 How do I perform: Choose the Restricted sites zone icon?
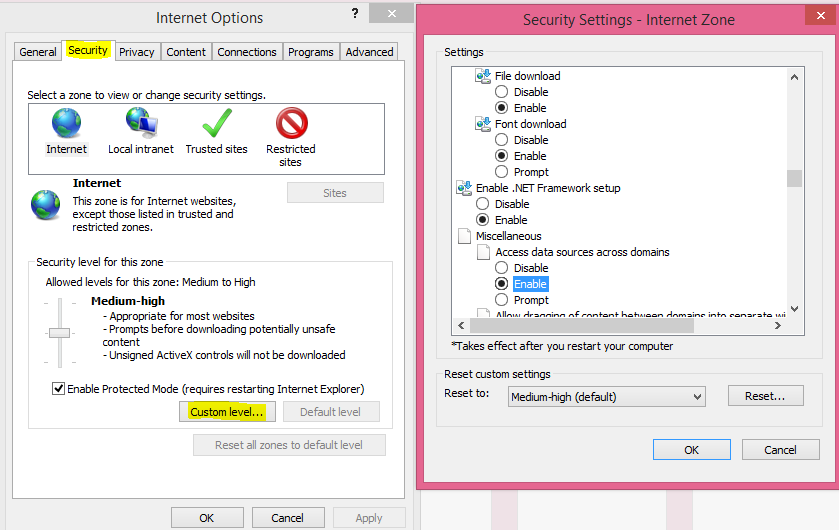tap(291, 124)
